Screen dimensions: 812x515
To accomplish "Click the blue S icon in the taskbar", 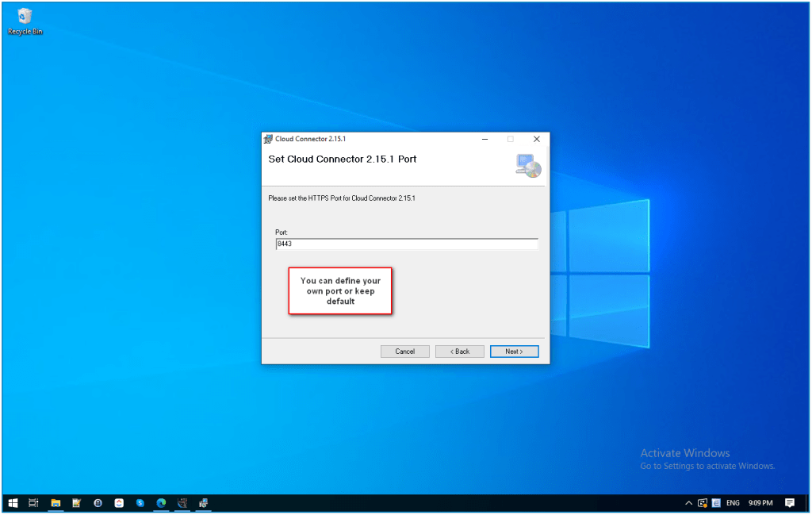I will [140, 502].
